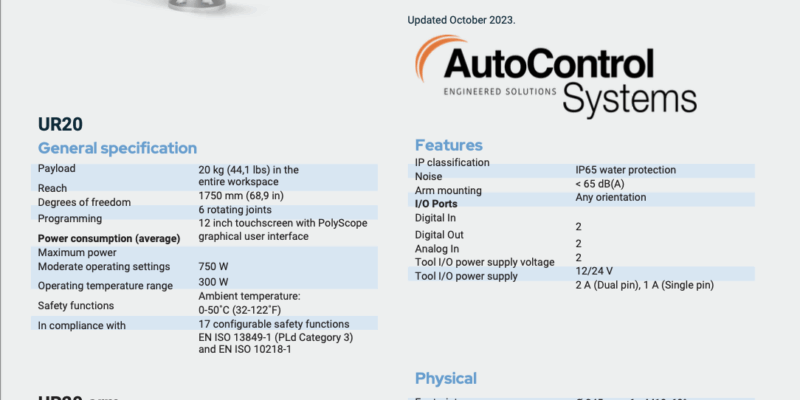Select the 'Ambient temperature:' text

(x=249, y=296)
